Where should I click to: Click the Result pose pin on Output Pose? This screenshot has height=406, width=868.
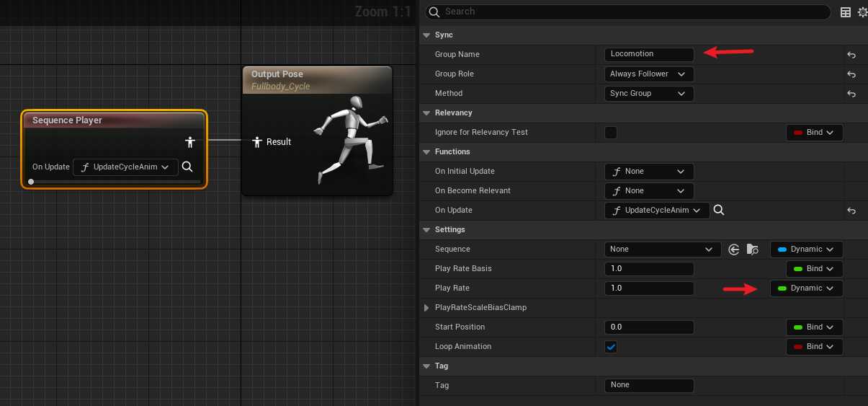pos(256,142)
